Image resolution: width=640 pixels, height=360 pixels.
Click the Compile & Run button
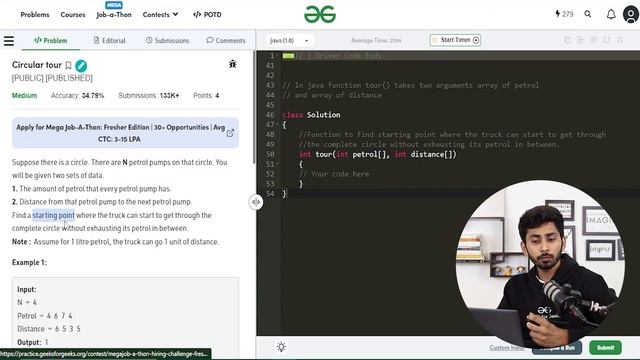[557, 347]
